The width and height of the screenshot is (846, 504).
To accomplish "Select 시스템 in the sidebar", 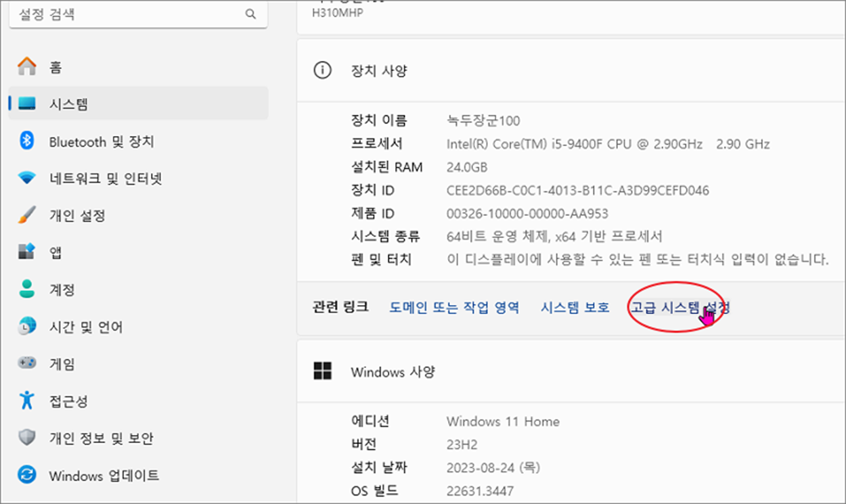I will [x=139, y=104].
